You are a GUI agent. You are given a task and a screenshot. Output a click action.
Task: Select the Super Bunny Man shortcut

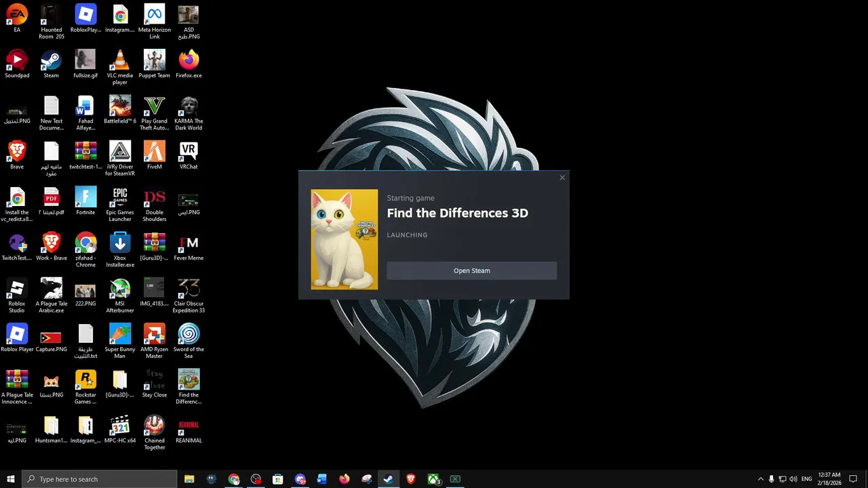point(120,341)
